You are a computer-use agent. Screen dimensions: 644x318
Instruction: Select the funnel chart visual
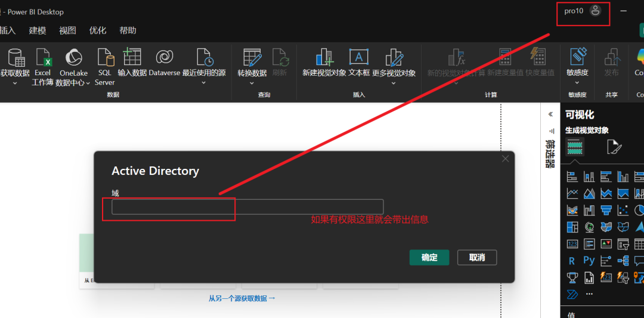[606, 210]
